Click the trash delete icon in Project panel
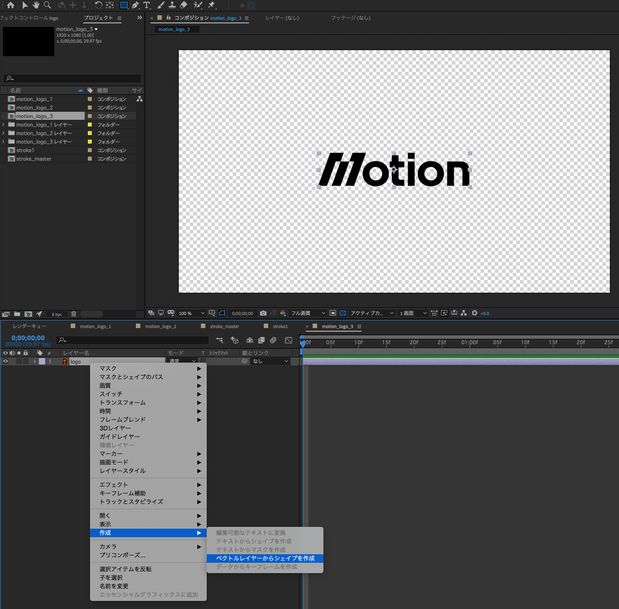Image resolution: width=619 pixels, height=609 pixels. [x=73, y=314]
